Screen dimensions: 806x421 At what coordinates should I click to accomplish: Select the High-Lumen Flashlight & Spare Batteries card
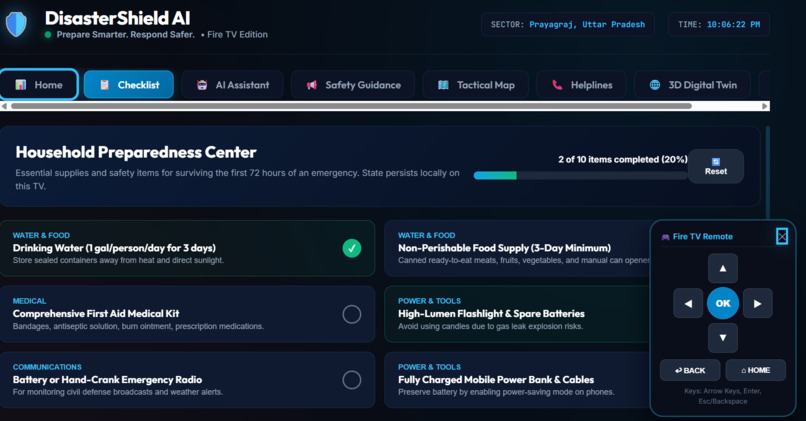click(x=517, y=314)
